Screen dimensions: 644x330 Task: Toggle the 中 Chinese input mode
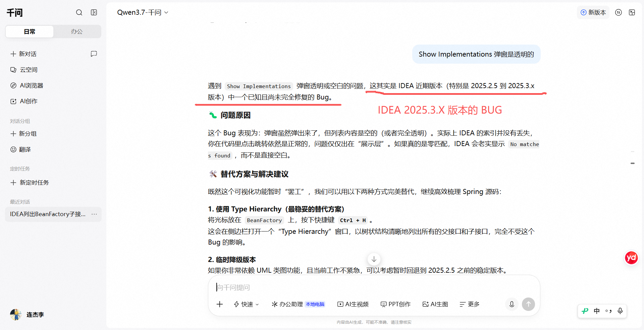[597, 311]
